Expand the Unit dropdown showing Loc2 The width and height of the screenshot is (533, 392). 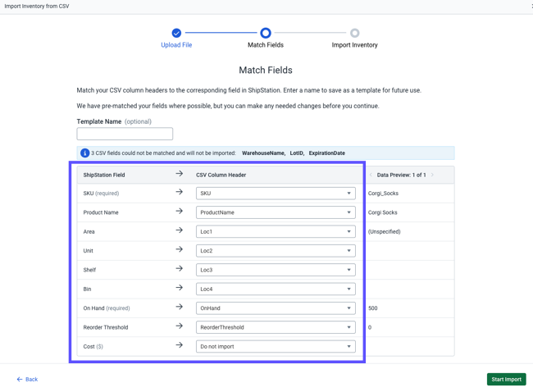pos(276,251)
